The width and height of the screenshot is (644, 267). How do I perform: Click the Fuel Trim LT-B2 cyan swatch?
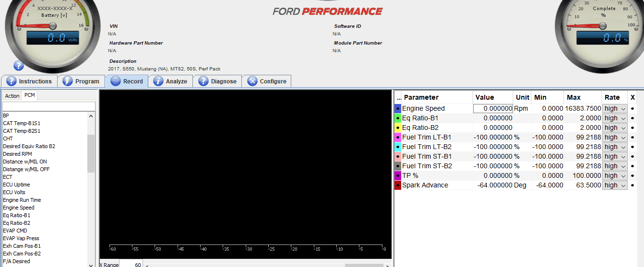(398, 147)
